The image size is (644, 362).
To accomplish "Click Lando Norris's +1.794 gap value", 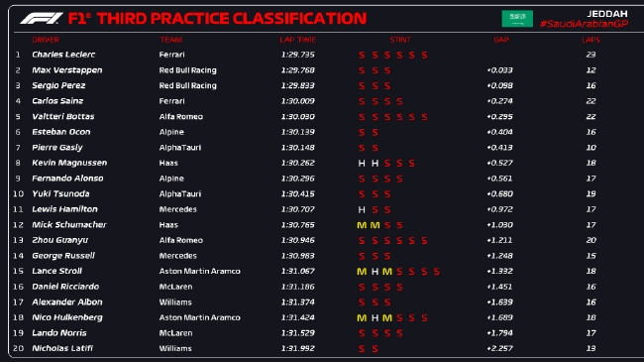I will [499, 333].
